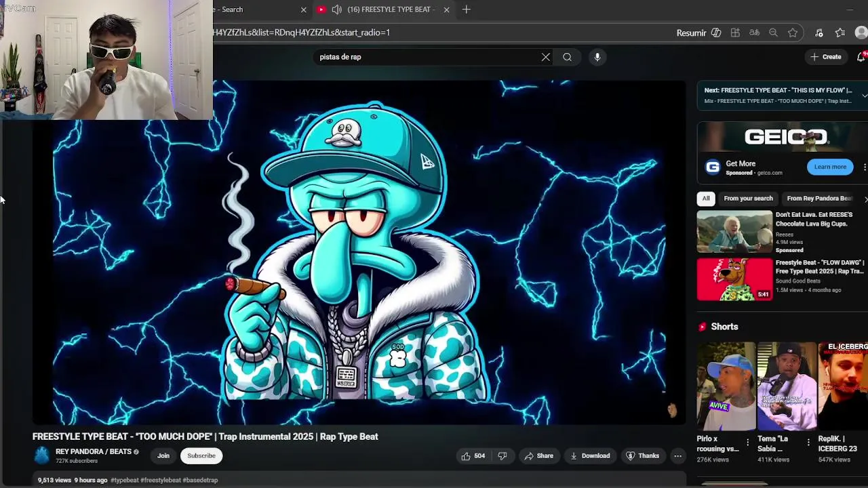Download the video
Viewport: 868px width, 488px height.
click(590, 456)
